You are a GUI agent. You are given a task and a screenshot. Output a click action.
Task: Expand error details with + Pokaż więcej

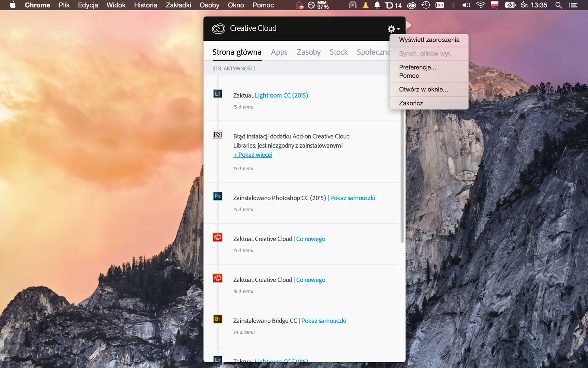[x=253, y=155]
